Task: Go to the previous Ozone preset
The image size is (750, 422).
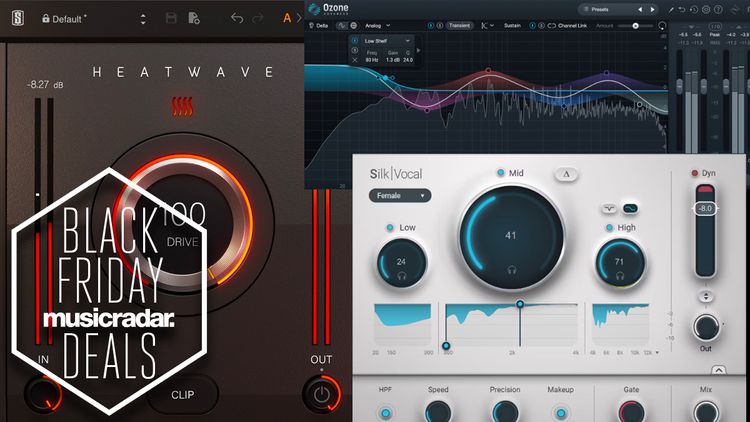Action: (640, 9)
